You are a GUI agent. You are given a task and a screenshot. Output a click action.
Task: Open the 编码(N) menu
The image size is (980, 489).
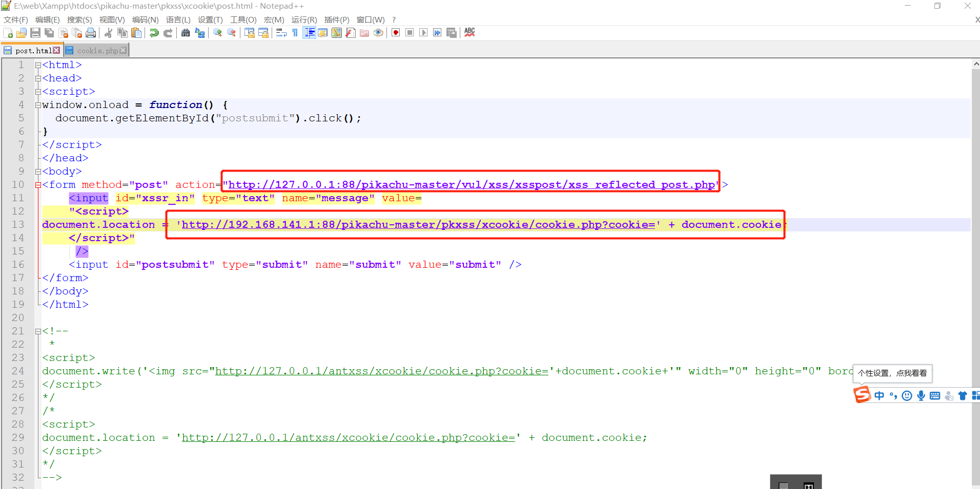pyautogui.click(x=146, y=20)
